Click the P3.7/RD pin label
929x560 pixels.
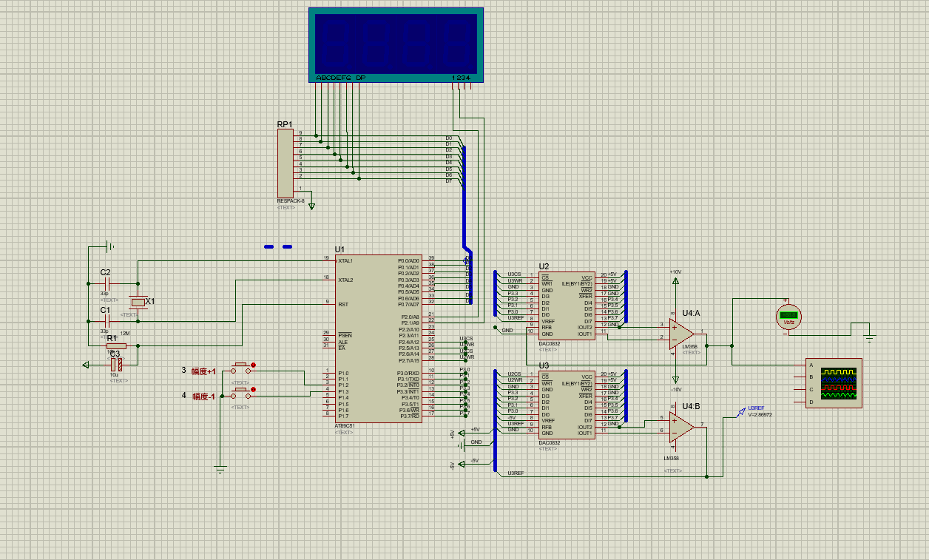coord(410,416)
